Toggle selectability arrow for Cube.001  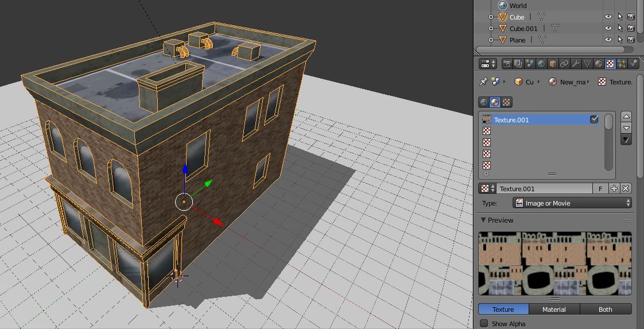(620, 28)
